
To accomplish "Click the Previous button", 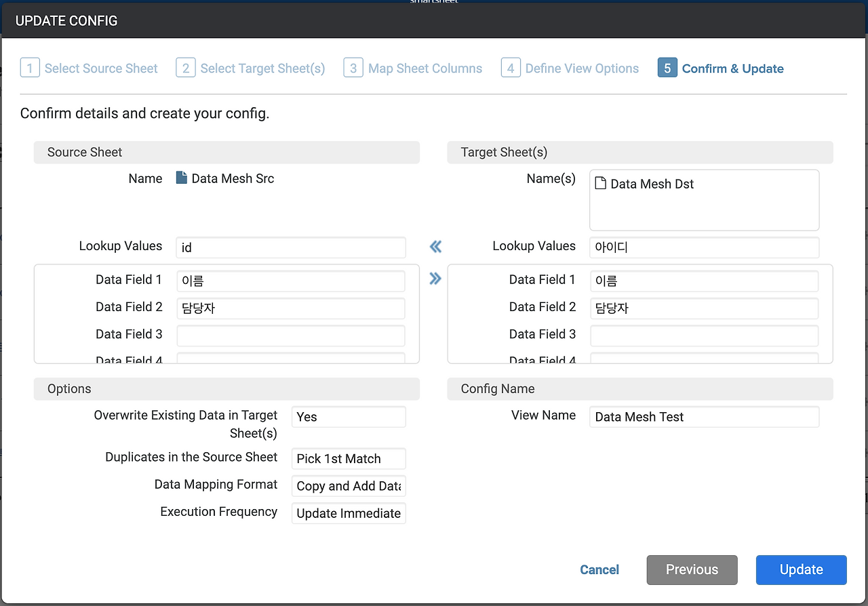I will [692, 569].
